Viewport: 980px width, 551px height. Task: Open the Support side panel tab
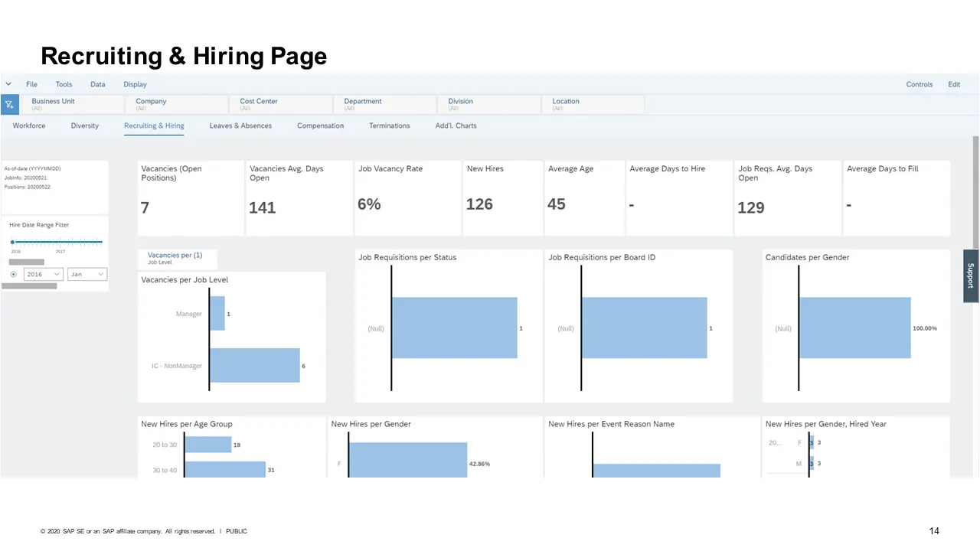[971, 275]
